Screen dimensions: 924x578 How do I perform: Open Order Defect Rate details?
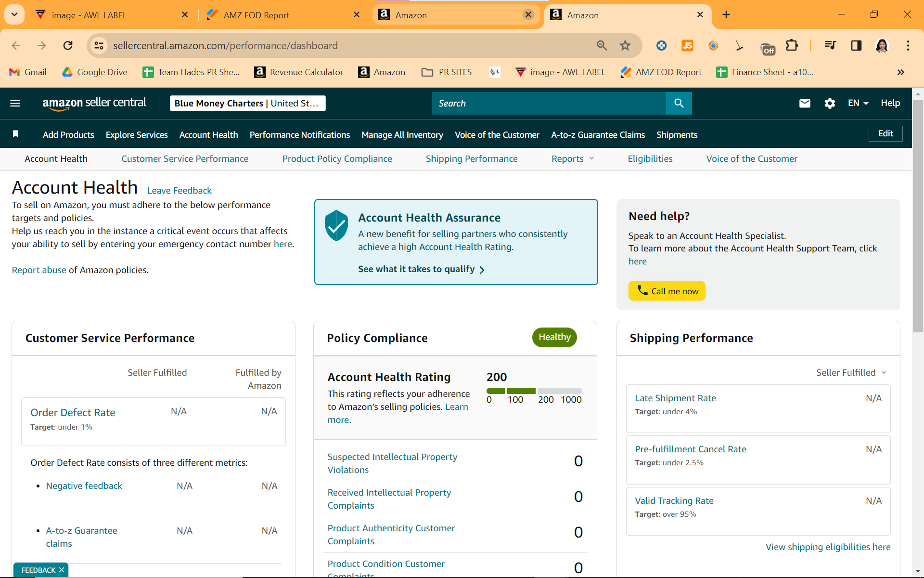click(73, 413)
